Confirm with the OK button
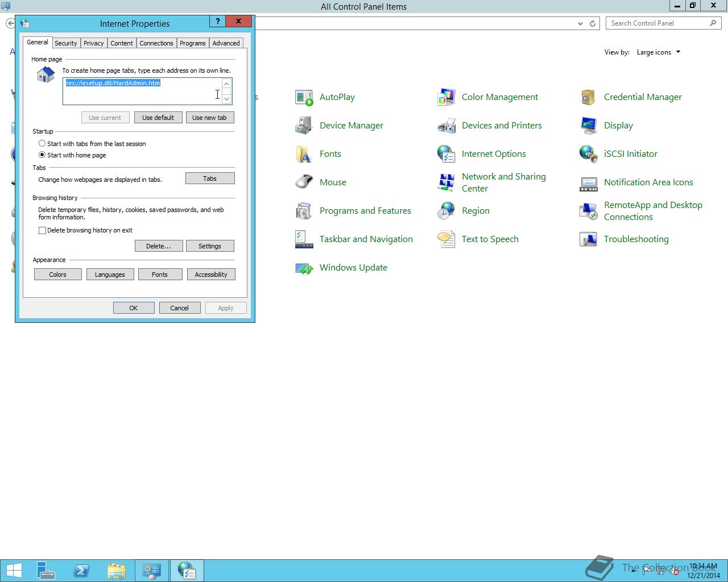The image size is (728, 582). click(x=134, y=308)
